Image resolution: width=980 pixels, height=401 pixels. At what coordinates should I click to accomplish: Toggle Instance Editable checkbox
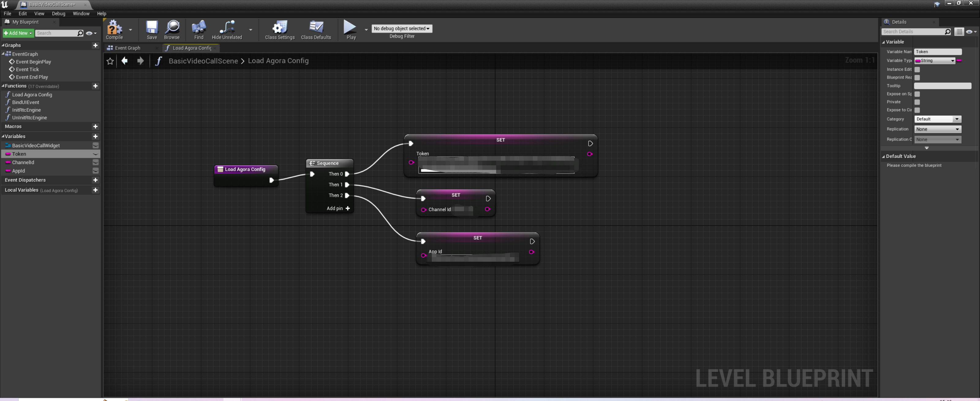pyautogui.click(x=917, y=69)
